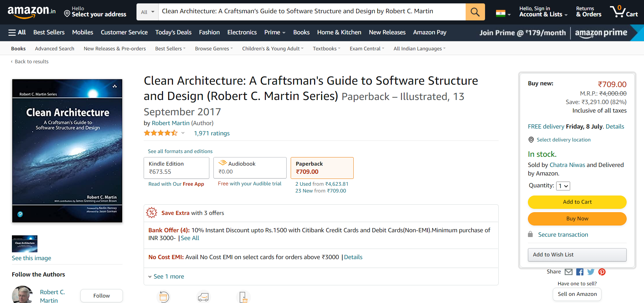Screen dimensions: 644x303
Task: Select the Paperback format
Action: coord(322,168)
